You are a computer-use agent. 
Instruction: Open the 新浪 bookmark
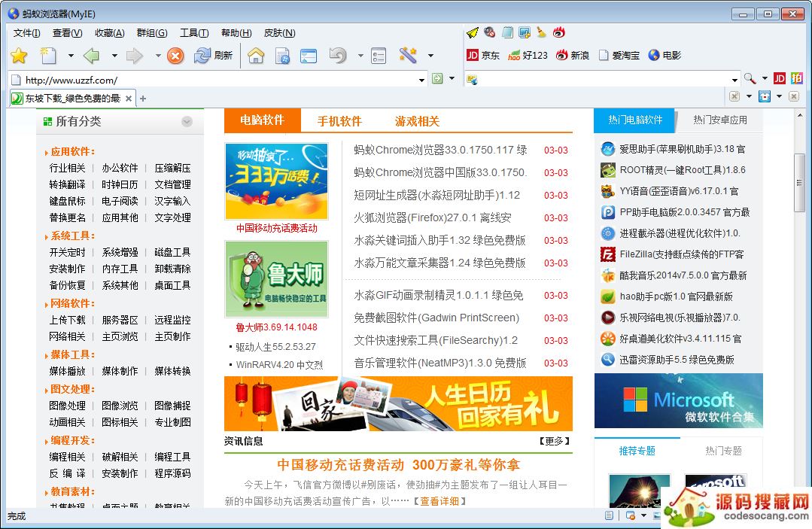pos(572,55)
